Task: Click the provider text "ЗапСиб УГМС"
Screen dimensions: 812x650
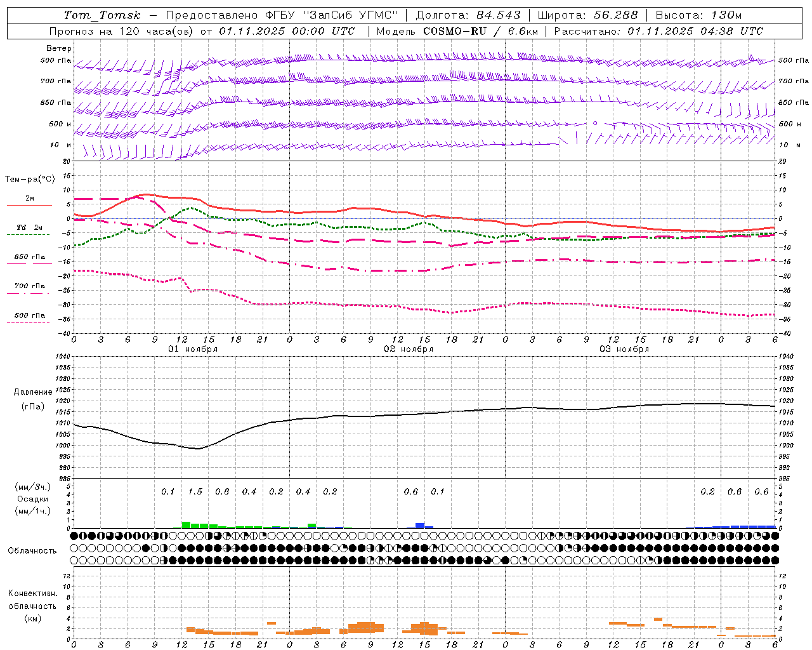Action: pyautogui.click(x=350, y=15)
